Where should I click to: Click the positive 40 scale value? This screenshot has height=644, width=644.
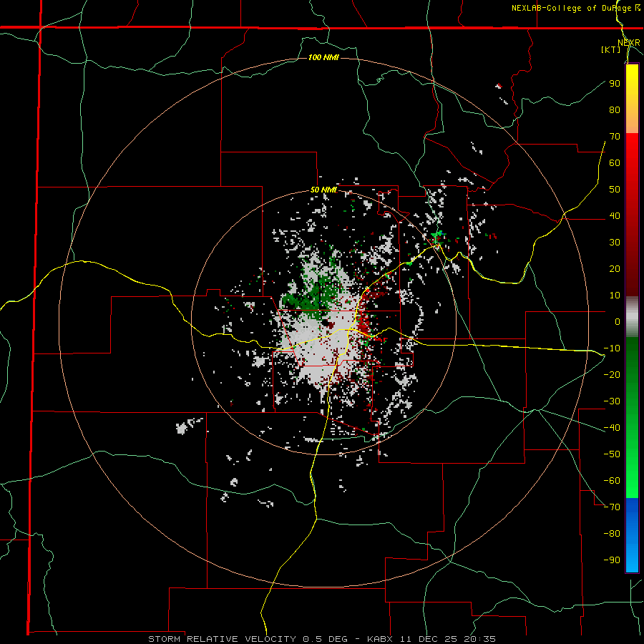[x=615, y=215]
